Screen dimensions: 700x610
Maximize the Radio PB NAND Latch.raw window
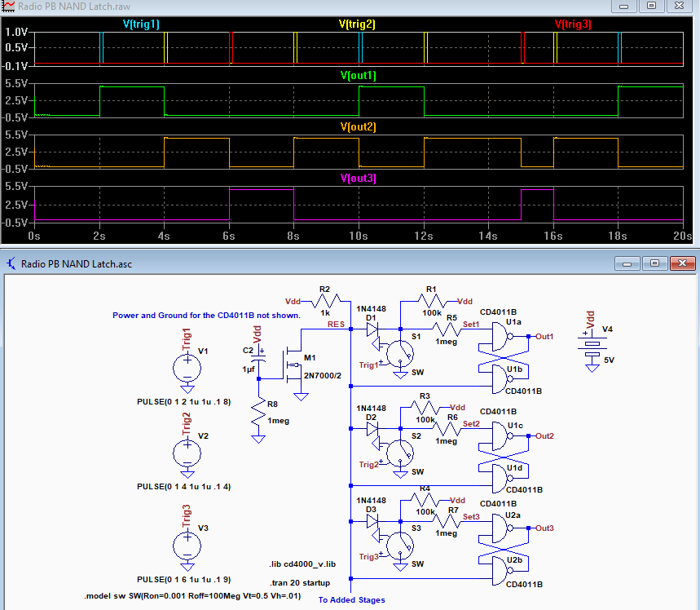point(651,6)
